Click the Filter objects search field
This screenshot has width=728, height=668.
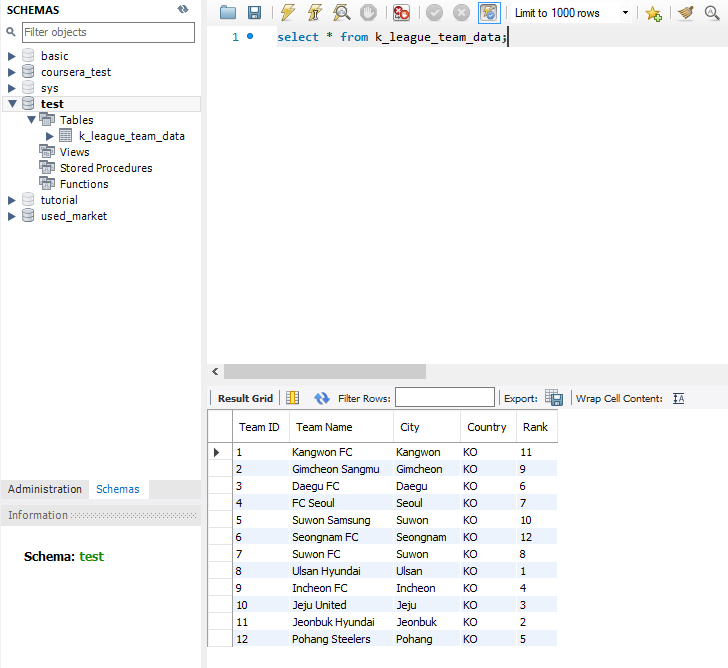[x=108, y=32]
